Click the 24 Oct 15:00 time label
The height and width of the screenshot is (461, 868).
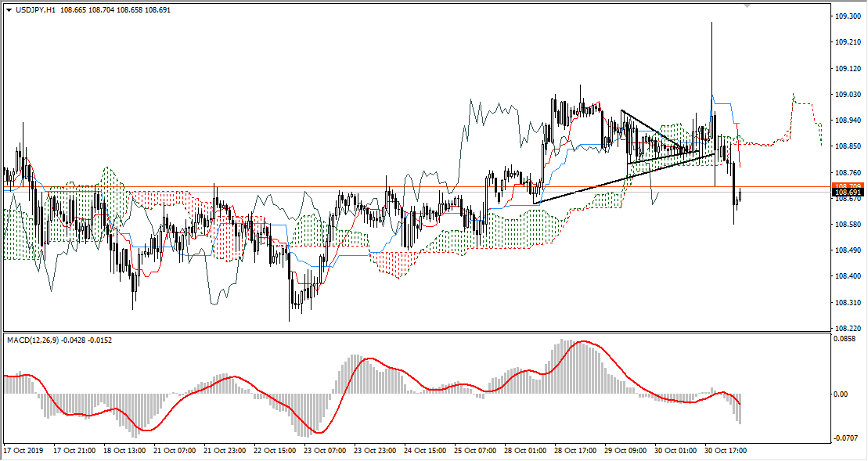pyautogui.click(x=426, y=451)
